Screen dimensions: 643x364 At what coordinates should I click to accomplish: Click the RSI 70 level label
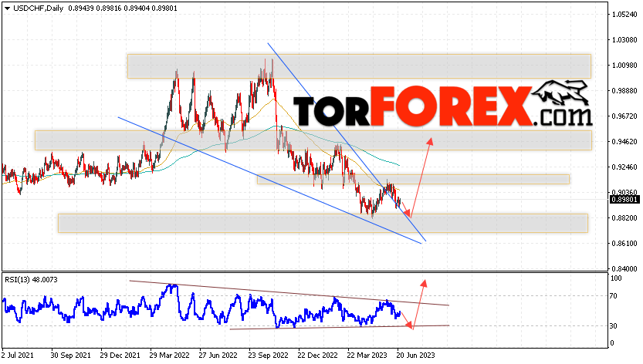coord(614,296)
